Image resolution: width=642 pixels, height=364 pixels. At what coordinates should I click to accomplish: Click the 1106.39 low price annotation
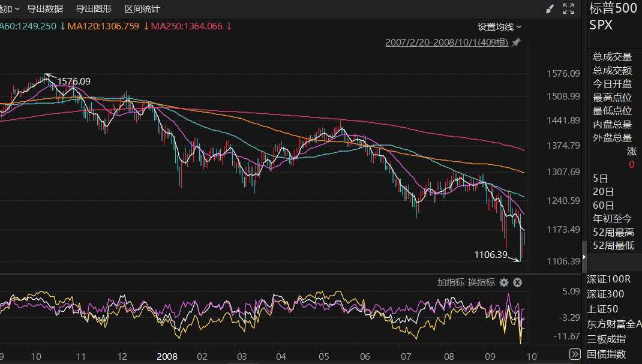[491, 255]
